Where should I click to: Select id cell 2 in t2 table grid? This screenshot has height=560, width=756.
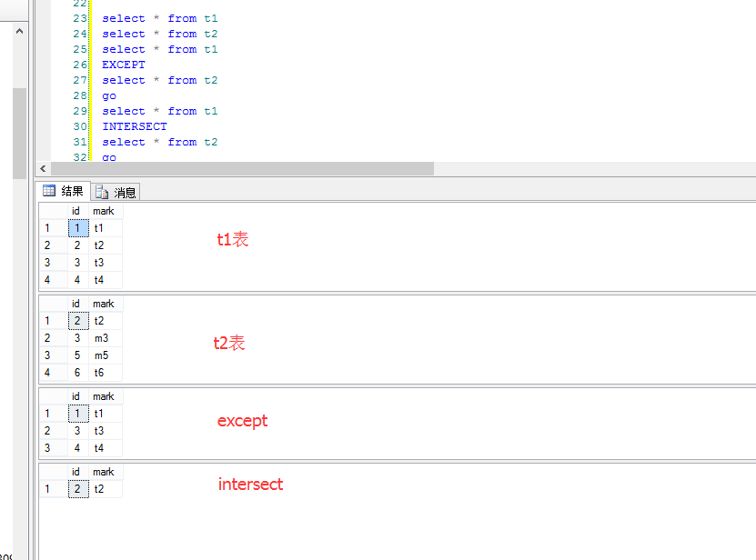(78, 321)
